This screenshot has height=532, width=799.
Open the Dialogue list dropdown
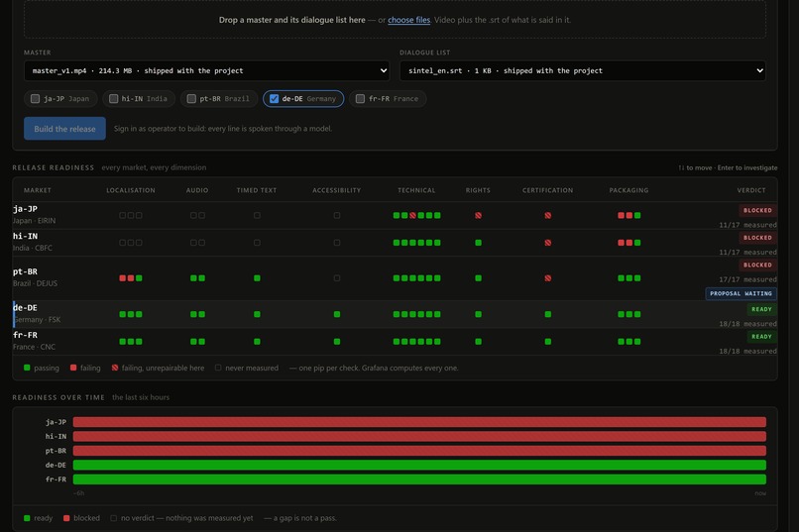tap(583, 70)
